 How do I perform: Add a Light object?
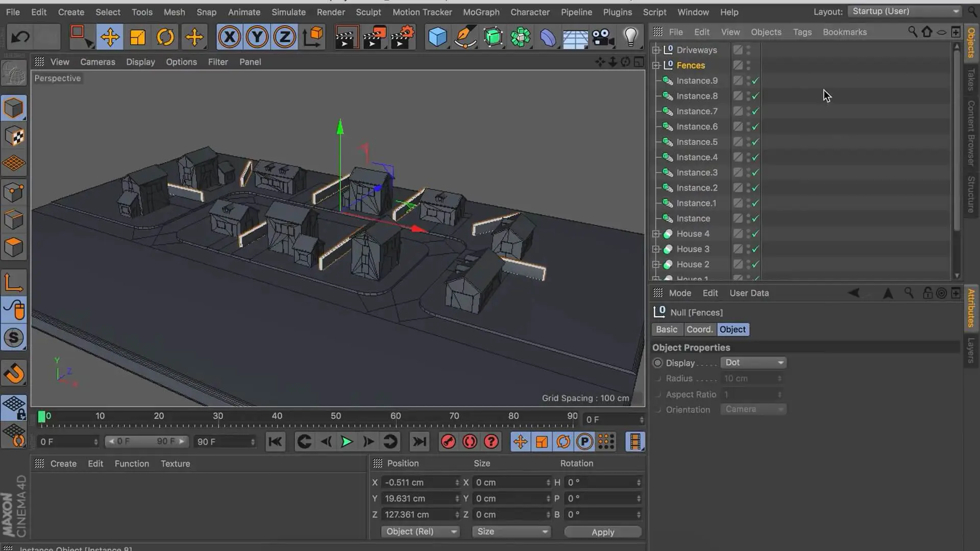point(631,37)
